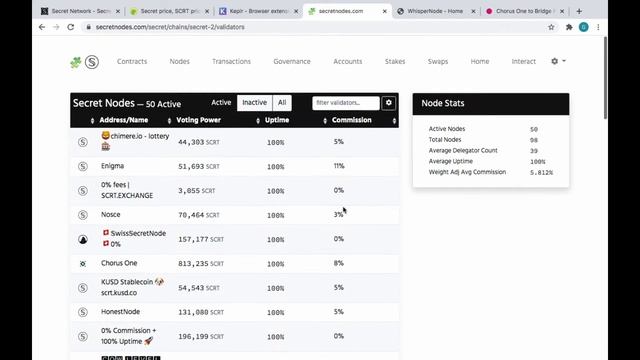Sort by Address/Name column
This screenshot has height=360, width=640.
pos(124,120)
